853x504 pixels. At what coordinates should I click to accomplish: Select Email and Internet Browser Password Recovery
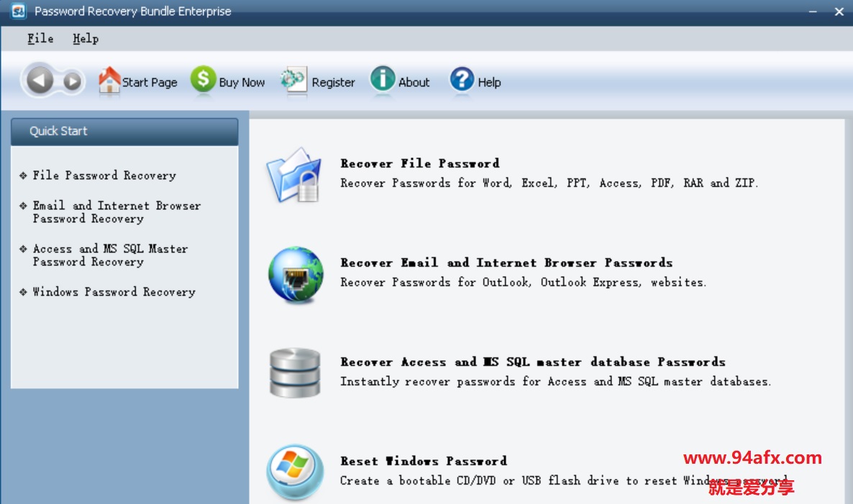[117, 212]
